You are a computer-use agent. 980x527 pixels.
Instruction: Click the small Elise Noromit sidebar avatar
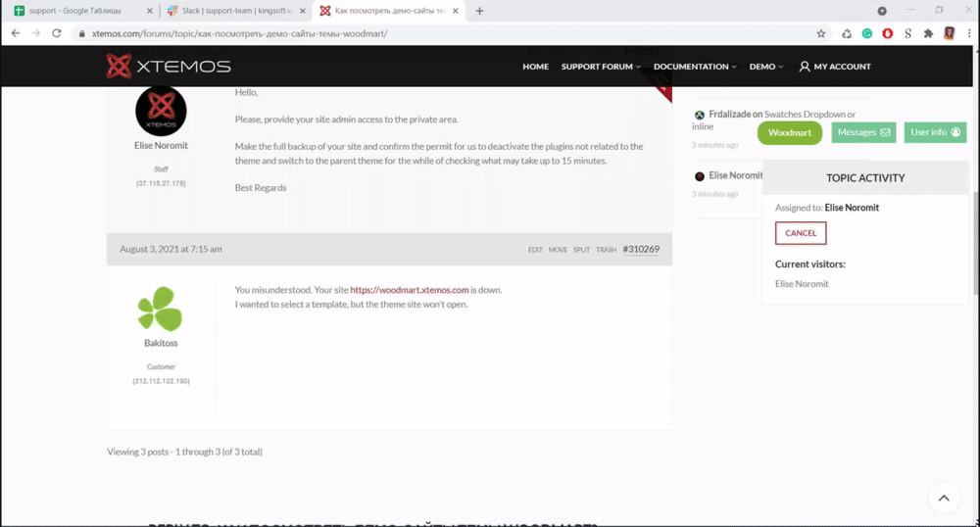[700, 176]
